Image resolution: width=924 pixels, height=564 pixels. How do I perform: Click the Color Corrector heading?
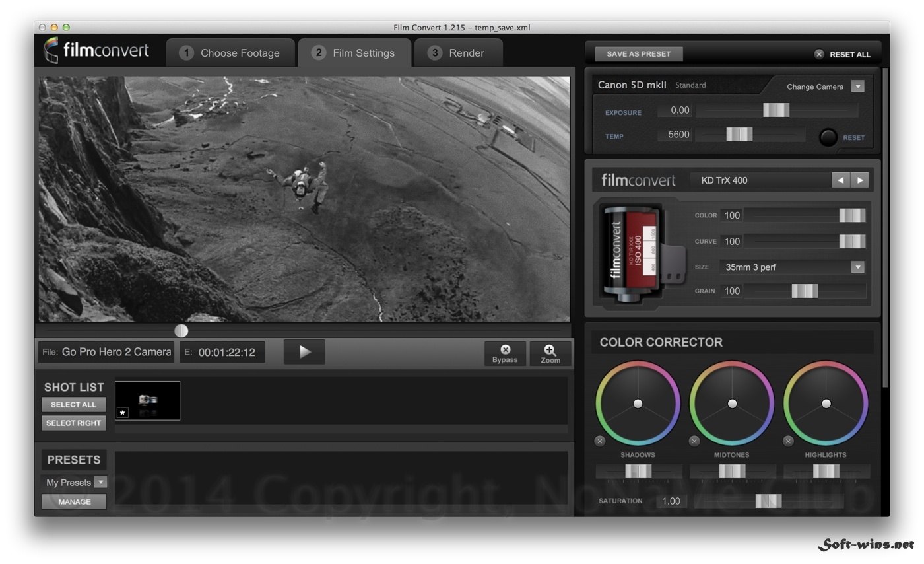point(661,342)
